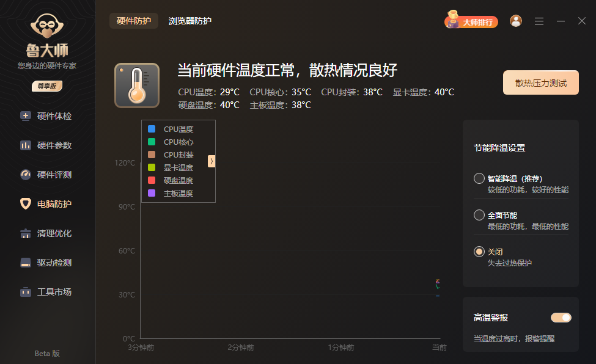The width and height of the screenshot is (596, 364).
Task: Click the 尊享版 badge
Action: pos(47,86)
